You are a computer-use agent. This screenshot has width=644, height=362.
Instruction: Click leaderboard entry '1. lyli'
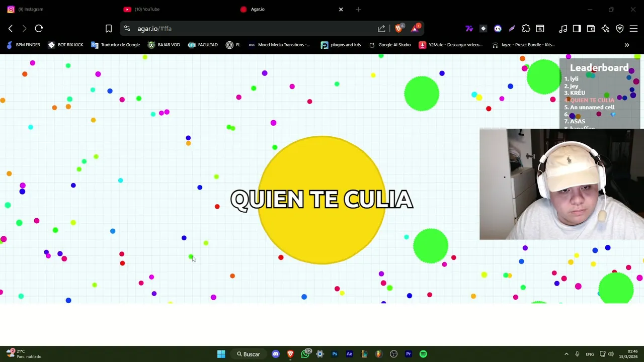tap(571, 78)
